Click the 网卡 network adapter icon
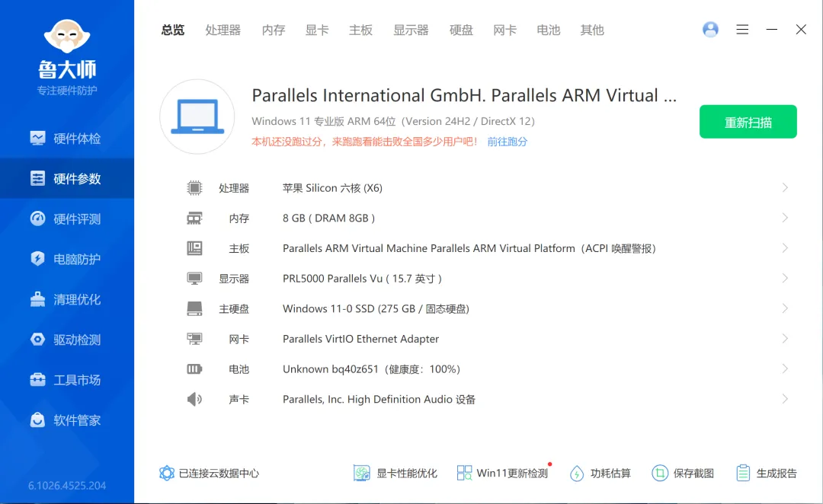Viewport: 823px width, 504px height. 194,339
